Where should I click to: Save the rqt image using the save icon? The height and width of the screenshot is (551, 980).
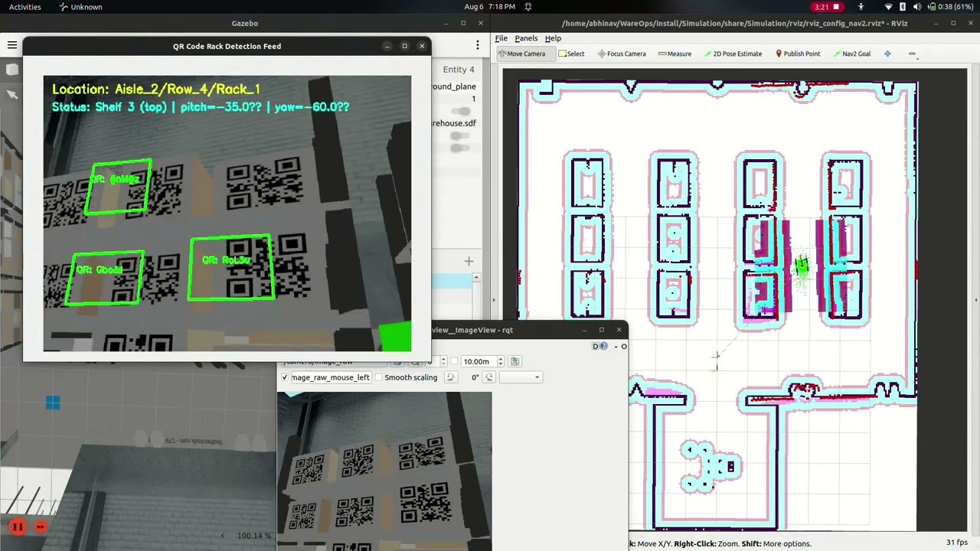(514, 361)
